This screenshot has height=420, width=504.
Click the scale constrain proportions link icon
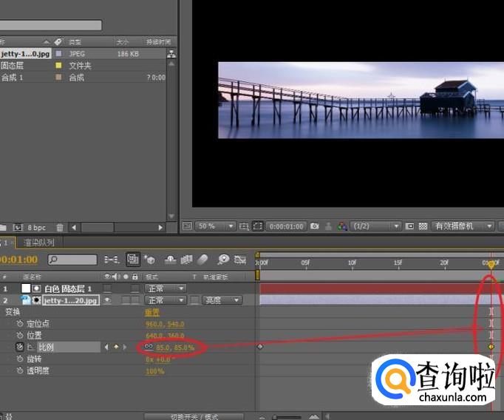(149, 347)
